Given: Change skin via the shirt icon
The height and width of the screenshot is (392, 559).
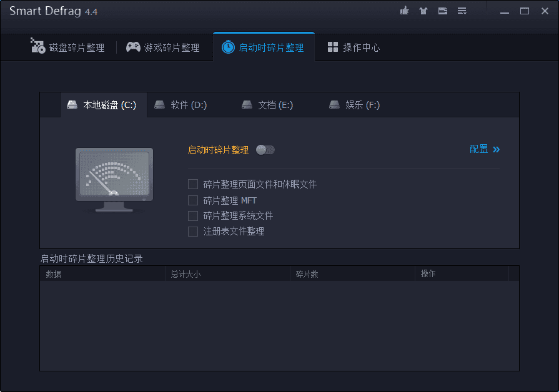Looking at the screenshot, I should 423,11.
